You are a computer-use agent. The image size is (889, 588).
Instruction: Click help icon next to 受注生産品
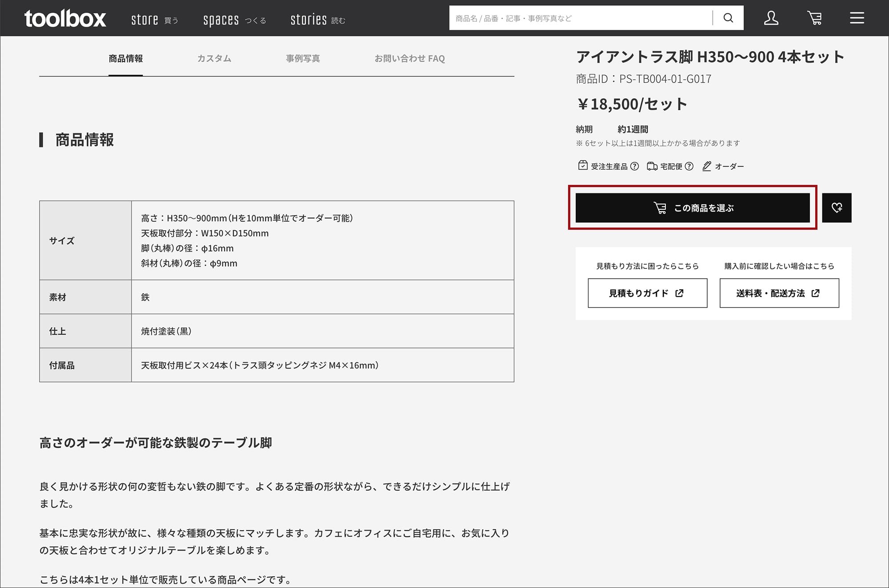pyautogui.click(x=635, y=166)
